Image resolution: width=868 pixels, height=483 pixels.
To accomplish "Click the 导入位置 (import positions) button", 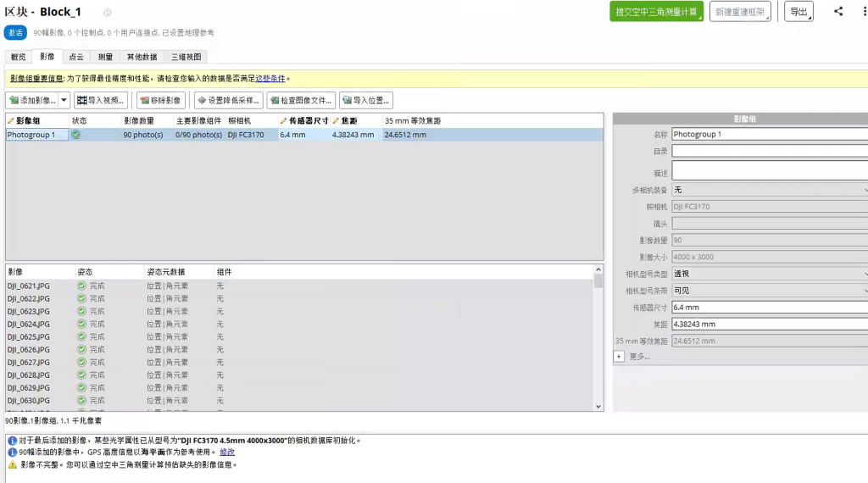I will click(x=366, y=100).
